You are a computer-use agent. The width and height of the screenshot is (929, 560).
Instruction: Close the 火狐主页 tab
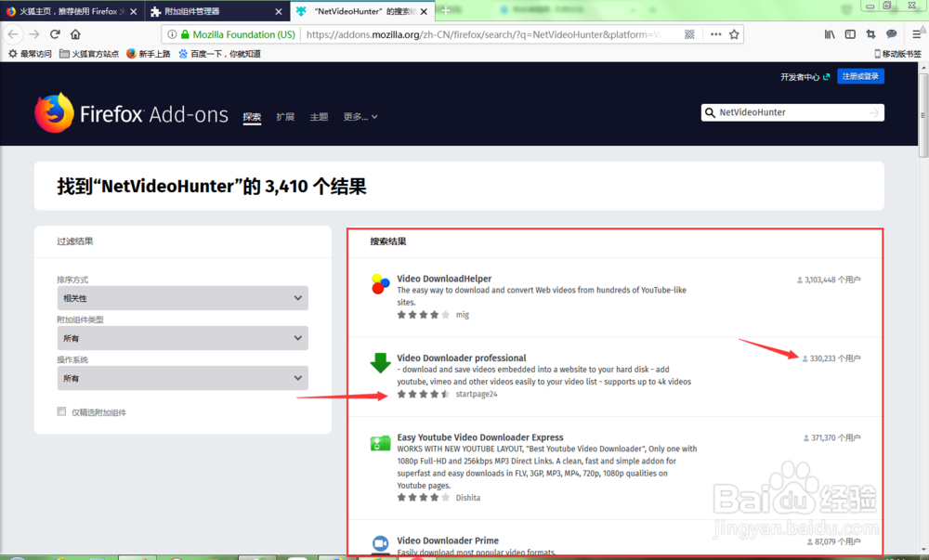(133, 11)
